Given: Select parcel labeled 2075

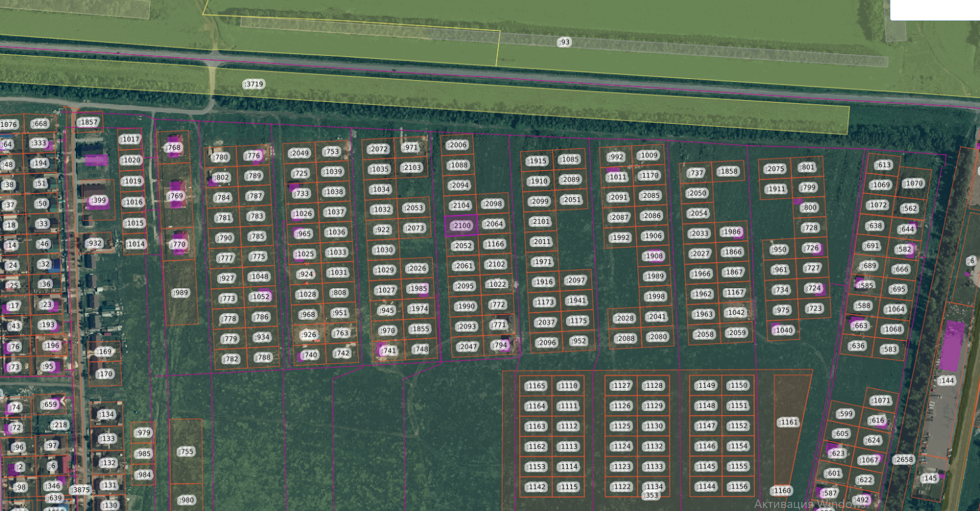Looking at the screenshot, I should coord(775,169).
